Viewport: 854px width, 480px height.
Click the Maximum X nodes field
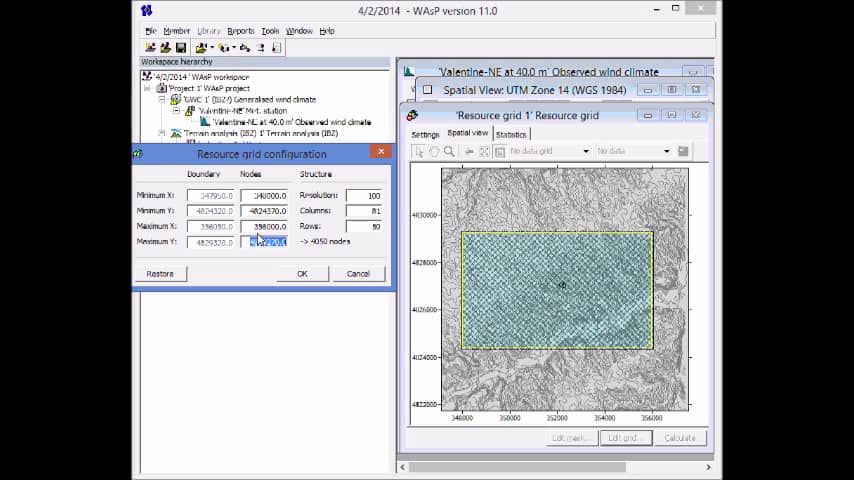click(264, 227)
